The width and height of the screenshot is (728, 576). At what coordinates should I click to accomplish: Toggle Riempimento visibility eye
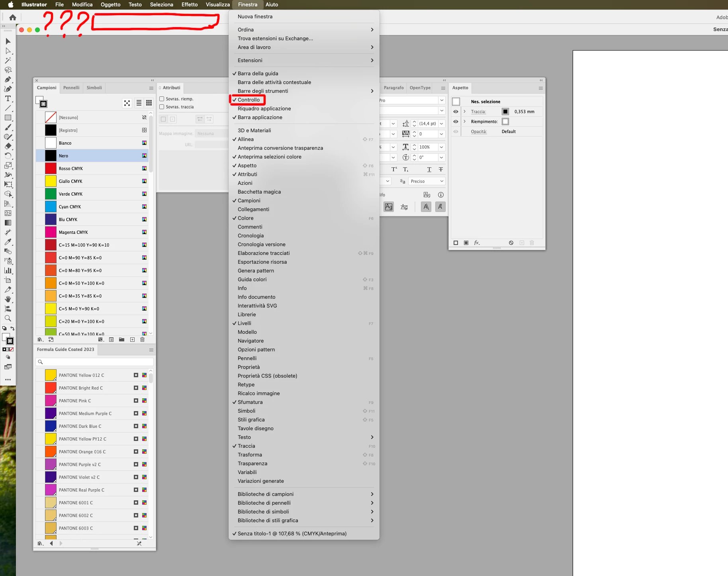(x=456, y=121)
